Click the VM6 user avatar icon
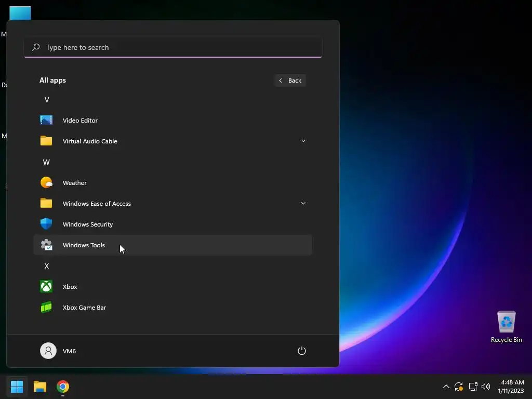The image size is (532, 399). pos(48,351)
